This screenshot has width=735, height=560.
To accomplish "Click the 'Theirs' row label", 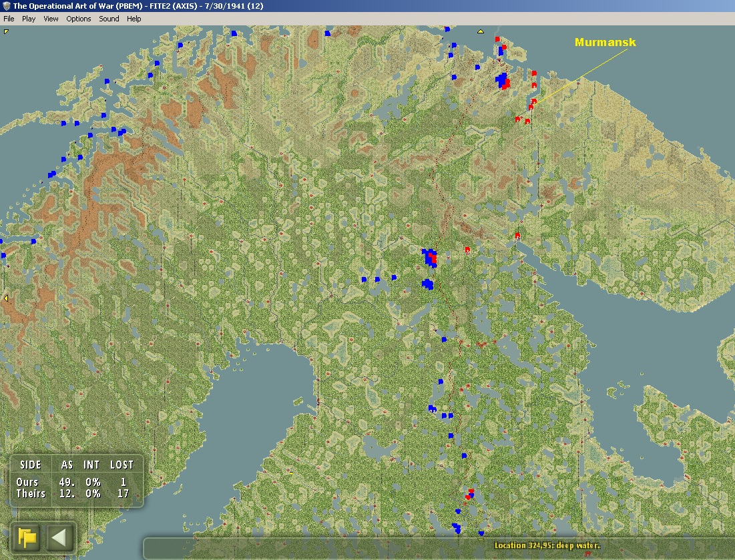I will click(31, 493).
